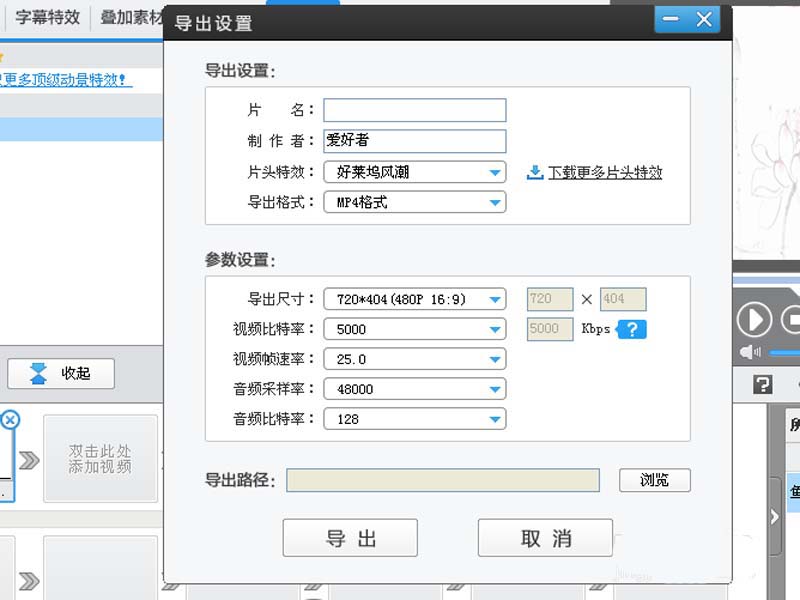Click the 浏览 button for export path

[656, 481]
